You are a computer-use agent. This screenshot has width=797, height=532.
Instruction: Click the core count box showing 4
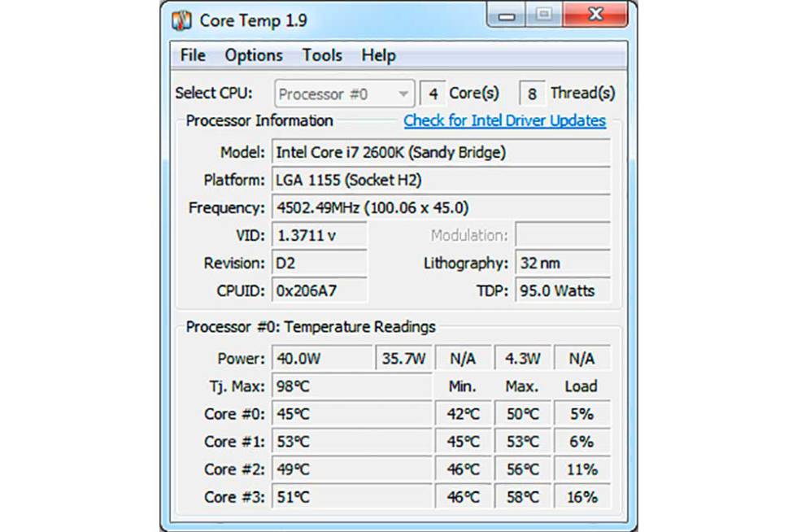[433, 94]
